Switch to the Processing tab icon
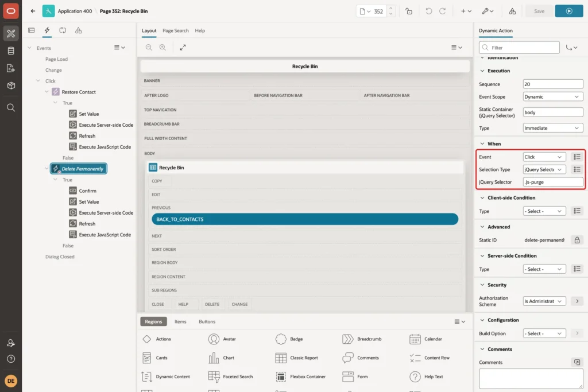Viewport: 588px width, 392px height. pos(63,30)
